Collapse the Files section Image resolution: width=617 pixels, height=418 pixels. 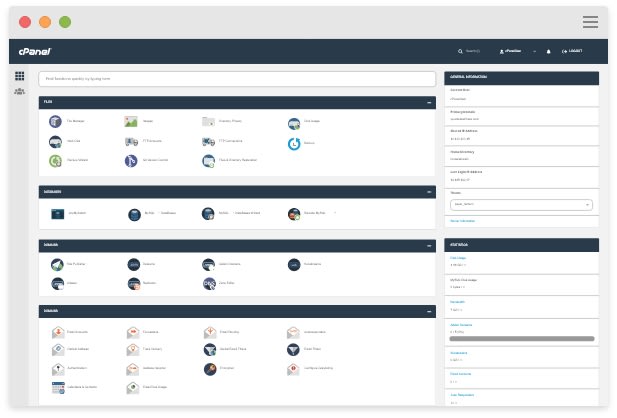pyautogui.click(x=429, y=103)
